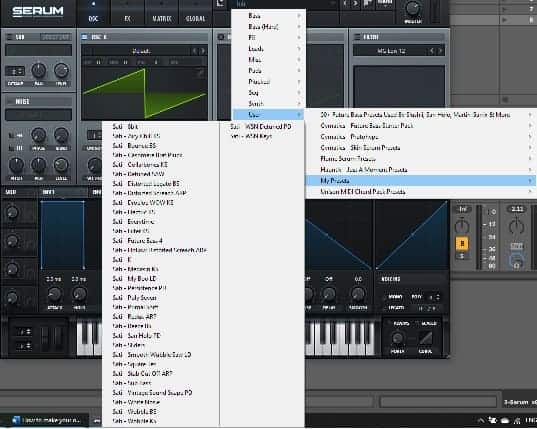Click the Sub octave stepper
This screenshot has width=537, height=429.
pos(15,72)
